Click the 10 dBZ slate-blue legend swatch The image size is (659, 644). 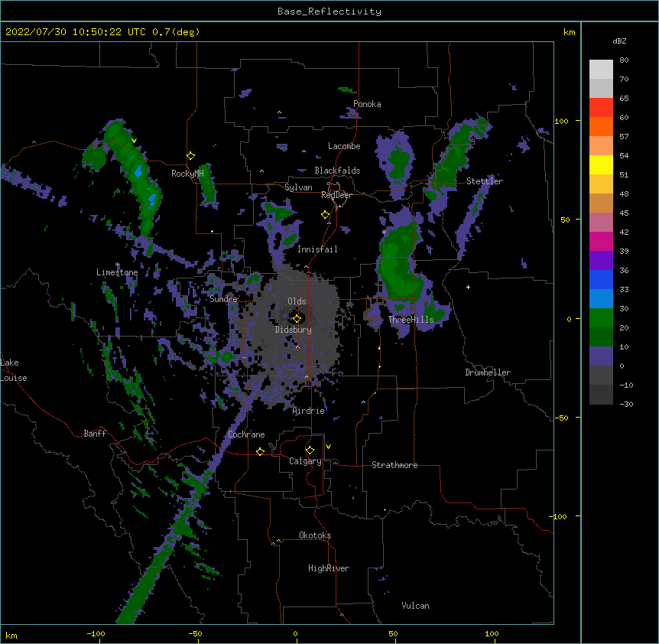click(x=601, y=356)
